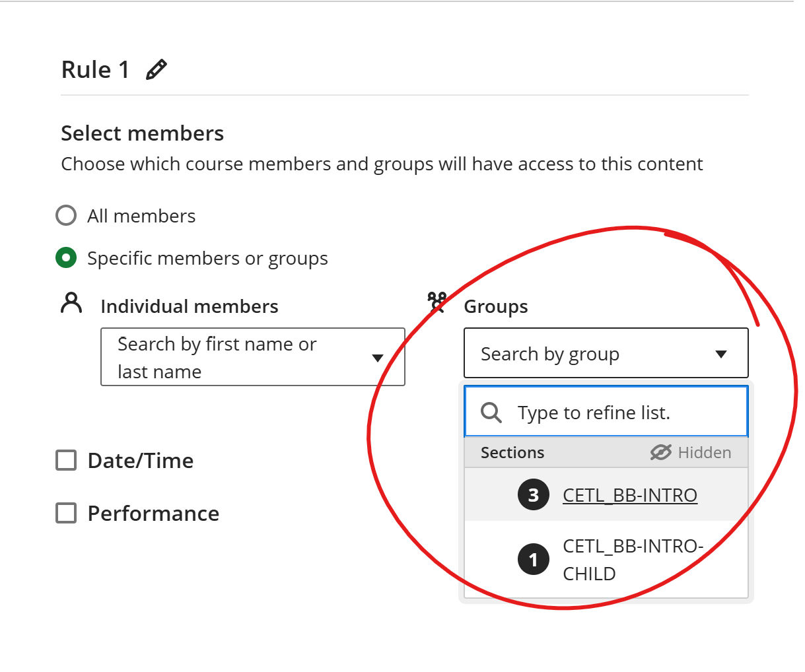Click the Hidden eye-slash icon
This screenshot has width=805, height=672.
660,452
